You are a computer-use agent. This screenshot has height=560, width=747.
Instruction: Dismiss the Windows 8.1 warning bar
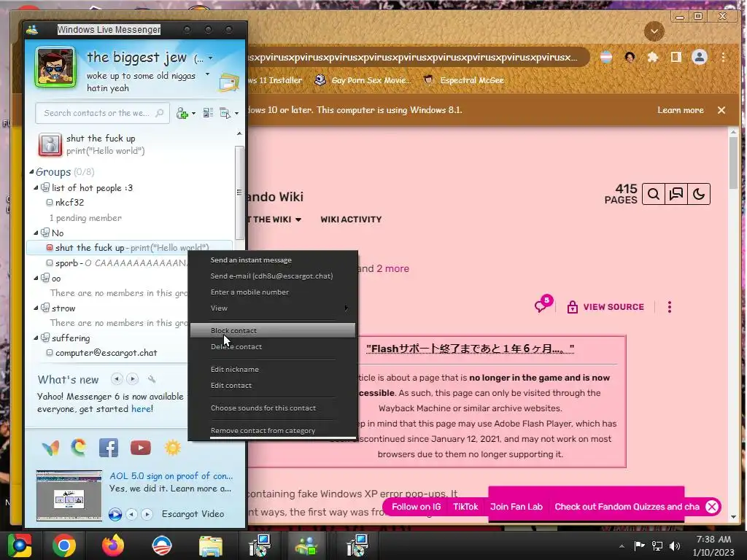[721, 110]
